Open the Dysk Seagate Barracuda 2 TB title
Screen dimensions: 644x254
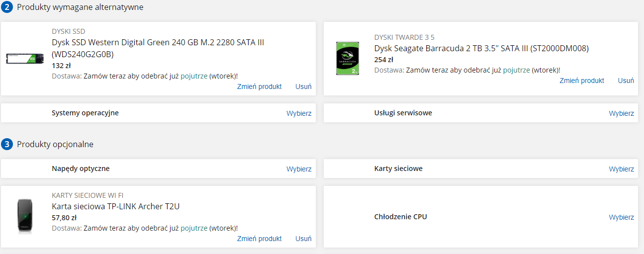[x=481, y=48]
